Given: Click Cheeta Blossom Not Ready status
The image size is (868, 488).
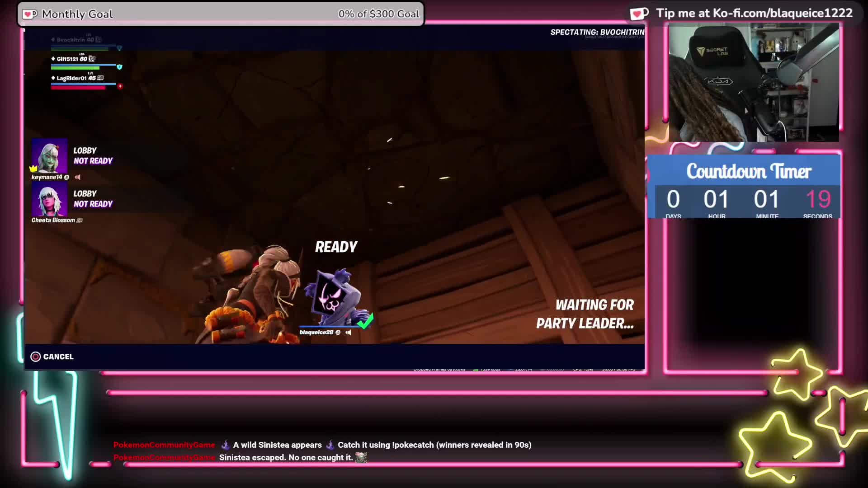Looking at the screenshot, I should [x=93, y=204].
